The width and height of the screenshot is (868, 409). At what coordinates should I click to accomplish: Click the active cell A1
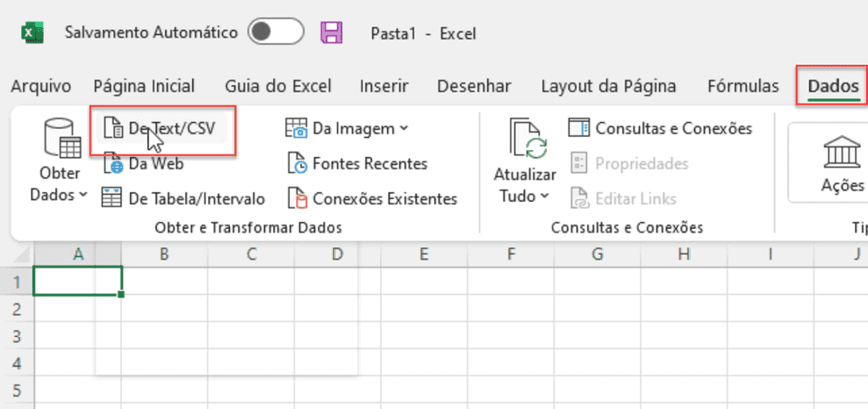coord(78,281)
